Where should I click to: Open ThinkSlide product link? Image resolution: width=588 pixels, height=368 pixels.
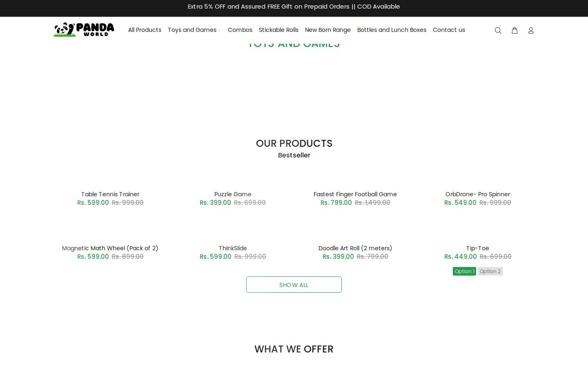[233, 248]
